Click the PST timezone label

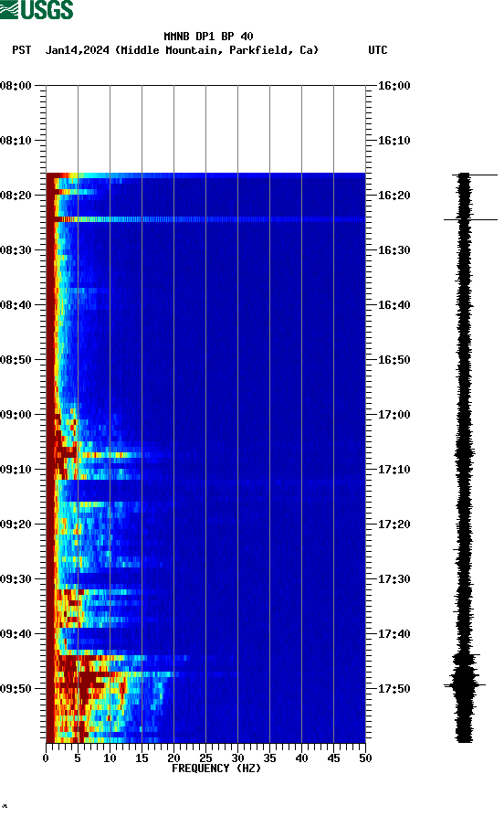tap(22, 50)
